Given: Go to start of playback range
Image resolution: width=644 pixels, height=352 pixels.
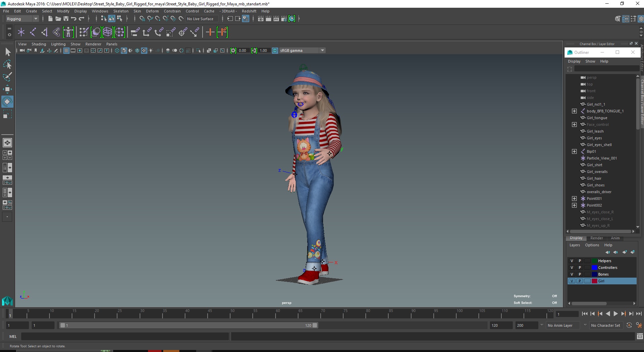Looking at the screenshot, I should pyautogui.click(x=584, y=314).
